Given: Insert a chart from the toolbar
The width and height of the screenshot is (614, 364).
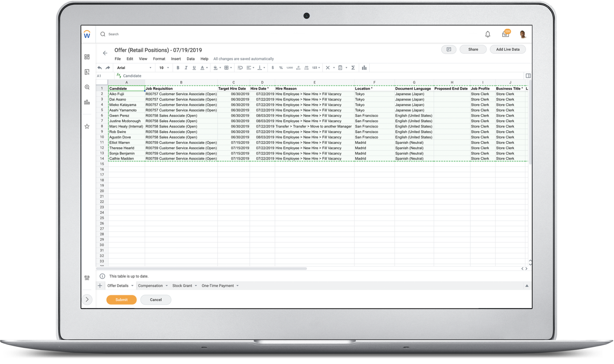Looking at the screenshot, I should 365,67.
